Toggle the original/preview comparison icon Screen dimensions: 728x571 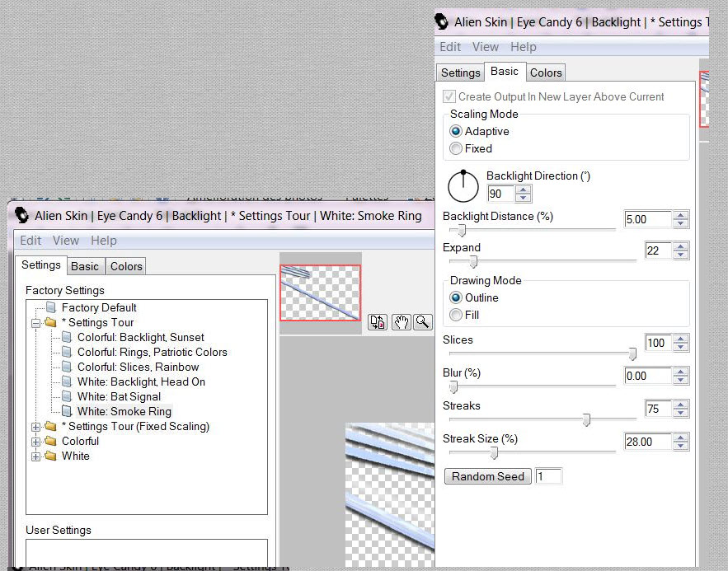378,322
